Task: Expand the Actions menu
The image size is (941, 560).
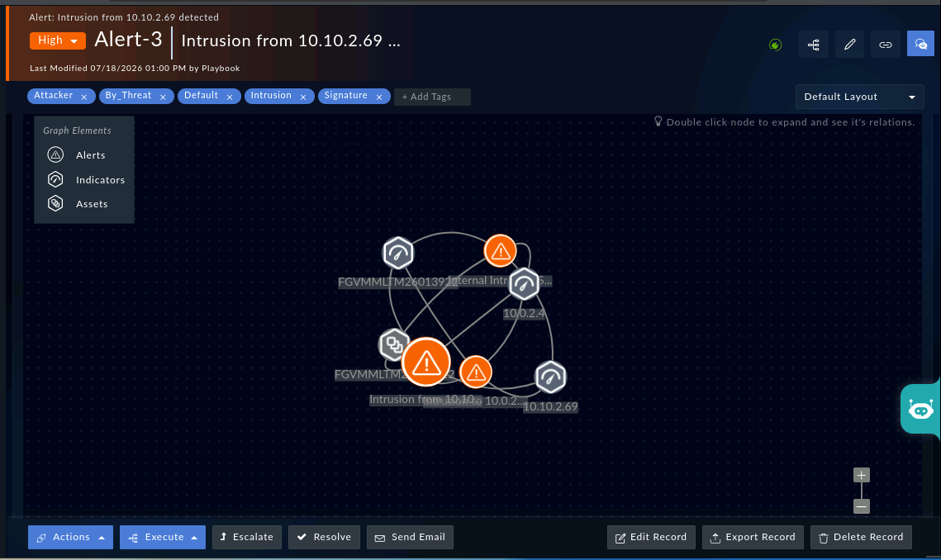Action: (70, 537)
